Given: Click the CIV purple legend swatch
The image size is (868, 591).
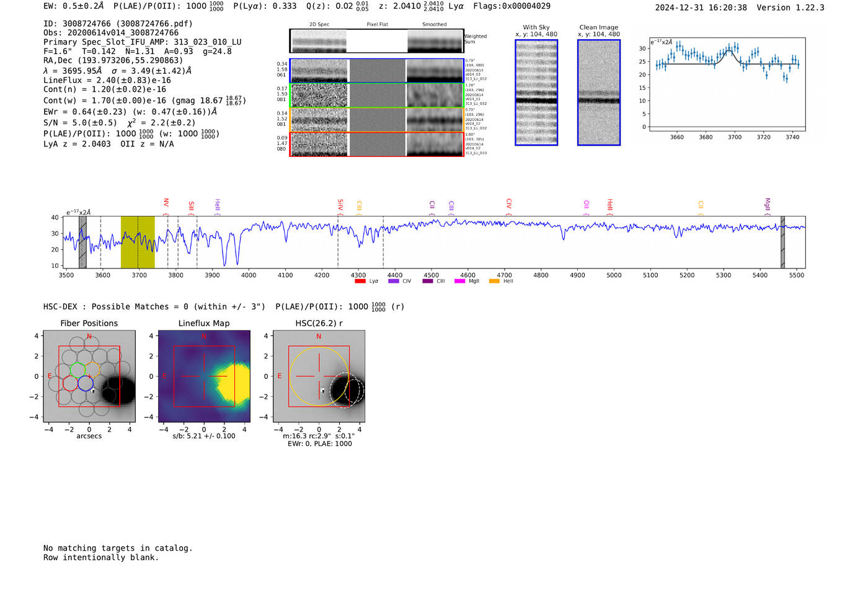Looking at the screenshot, I should pos(393,281).
